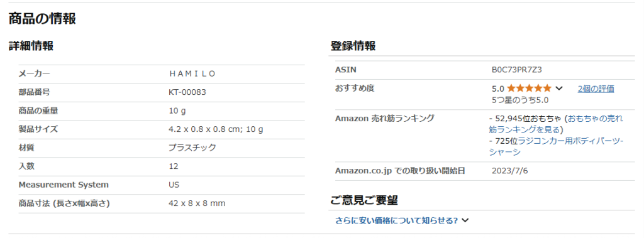Image resolution: width=644 pixels, height=238 pixels.
Task: Click the Measurement System label
Action: click(x=64, y=185)
